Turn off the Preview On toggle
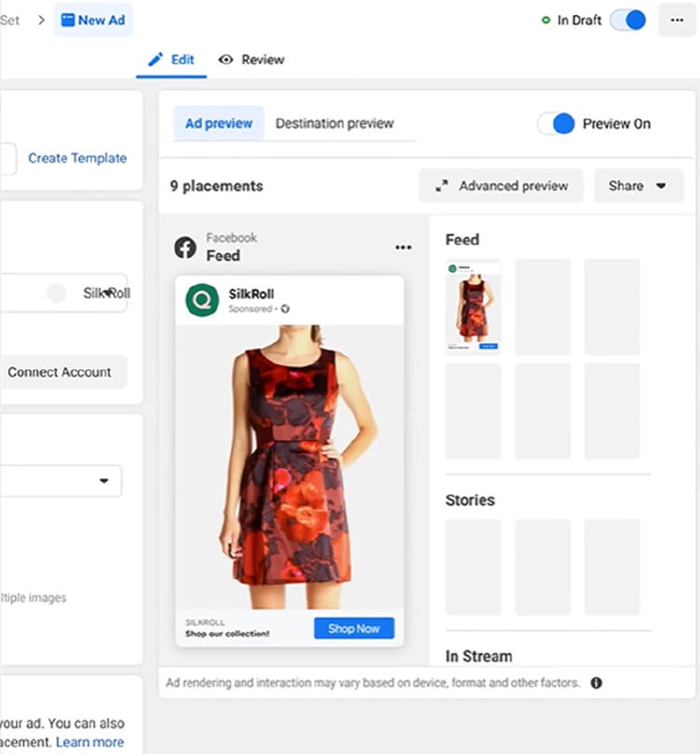The height and width of the screenshot is (754, 700). (x=555, y=123)
